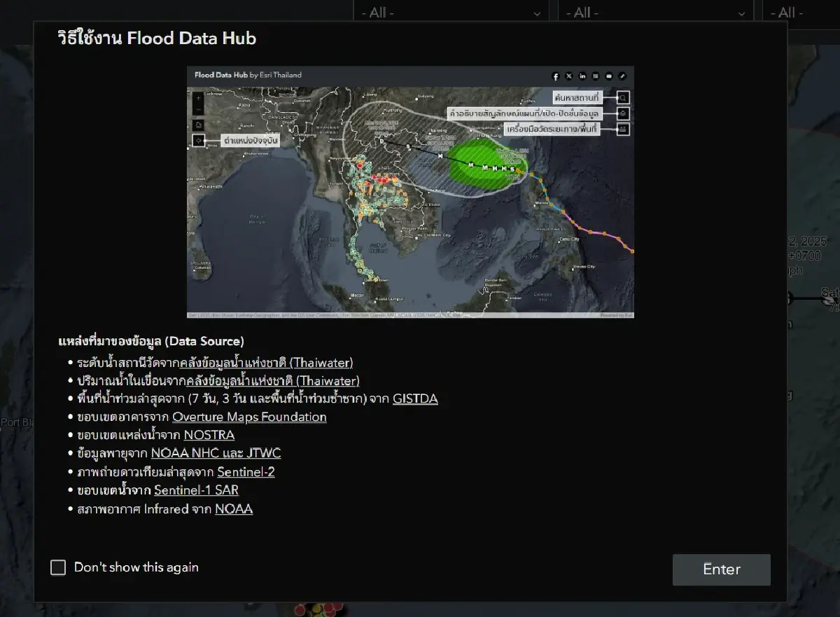
Task: Click the LinkedIn share icon
Action: tap(582, 76)
